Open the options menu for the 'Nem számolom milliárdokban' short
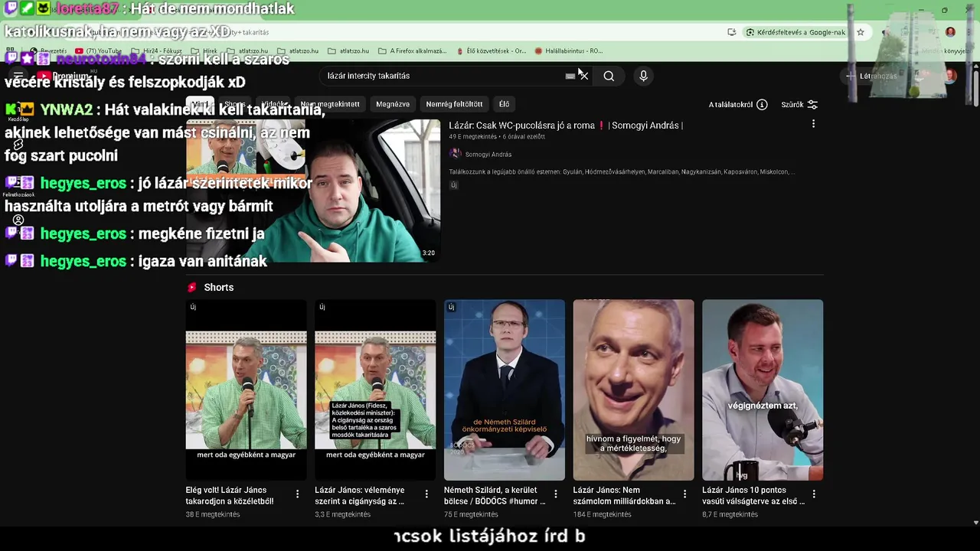 (x=685, y=494)
